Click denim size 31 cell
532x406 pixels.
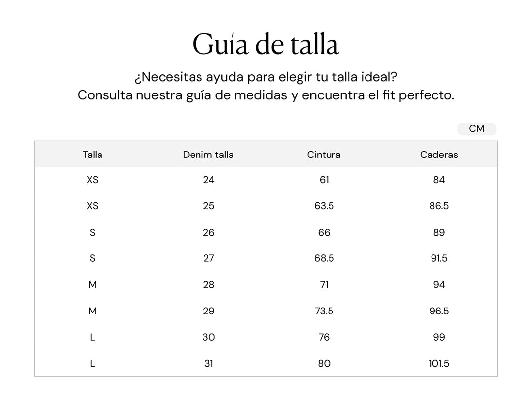coord(209,363)
